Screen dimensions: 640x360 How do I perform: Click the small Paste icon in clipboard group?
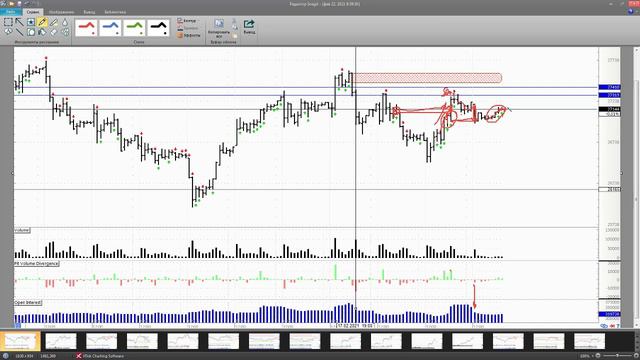[234, 36]
